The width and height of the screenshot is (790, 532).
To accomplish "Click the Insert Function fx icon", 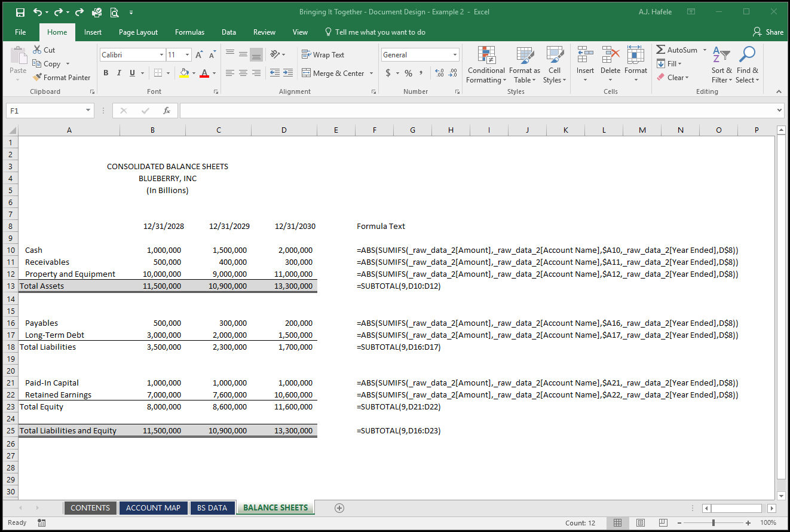I will 167,111.
